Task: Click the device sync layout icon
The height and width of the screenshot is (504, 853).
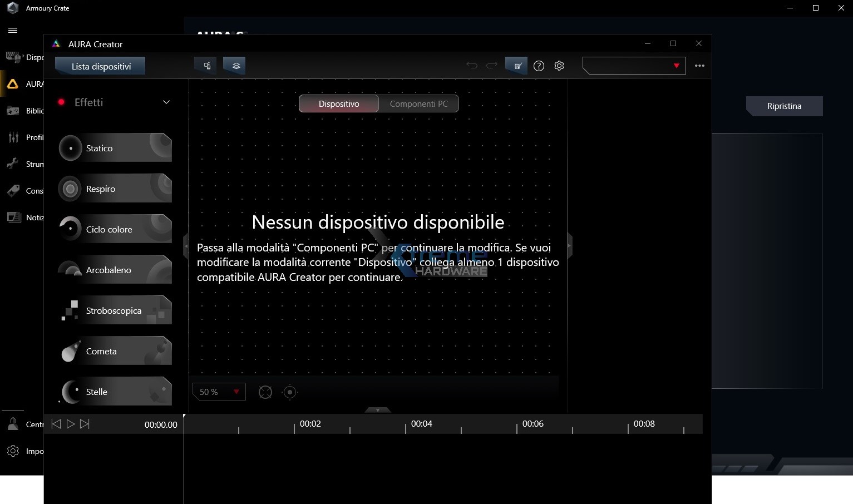Action: point(206,66)
